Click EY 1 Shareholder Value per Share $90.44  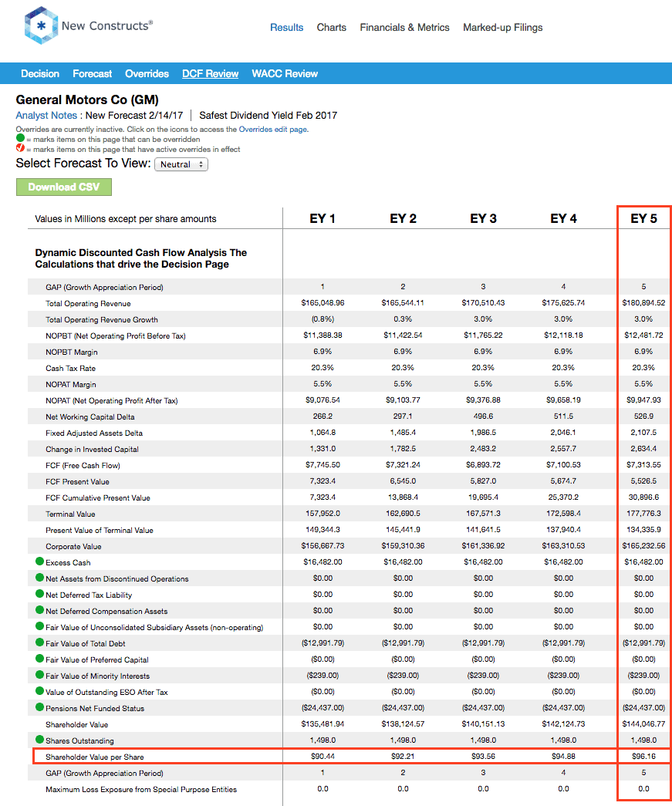322,756
